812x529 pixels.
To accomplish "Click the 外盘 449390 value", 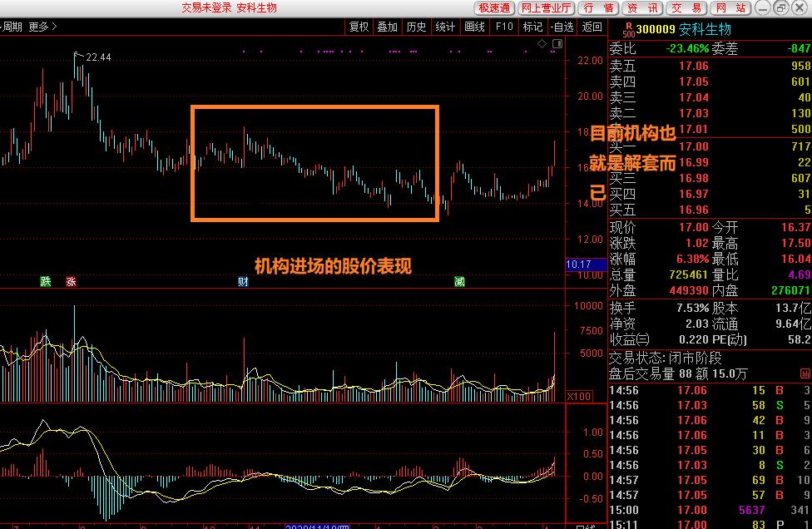I will pyautogui.click(x=689, y=290).
